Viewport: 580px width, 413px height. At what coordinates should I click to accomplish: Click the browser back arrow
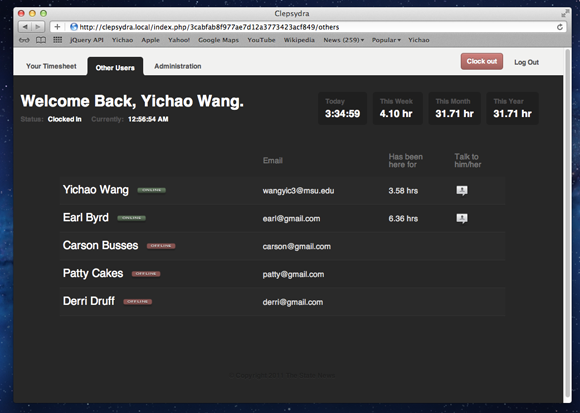click(25, 27)
